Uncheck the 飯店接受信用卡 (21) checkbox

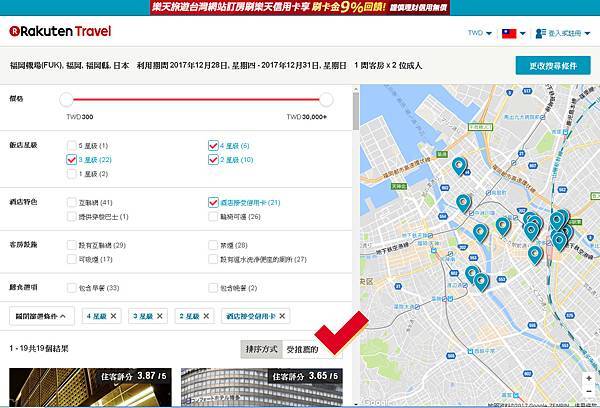213,202
